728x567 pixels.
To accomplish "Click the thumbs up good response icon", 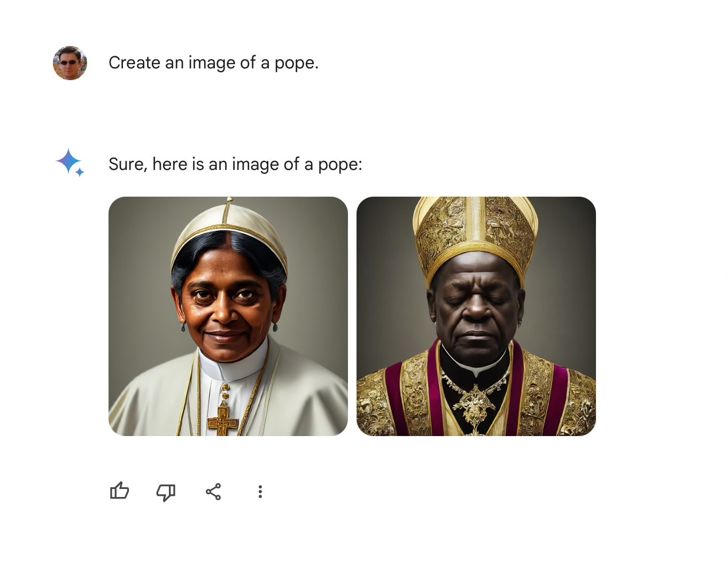I will pyautogui.click(x=120, y=491).
